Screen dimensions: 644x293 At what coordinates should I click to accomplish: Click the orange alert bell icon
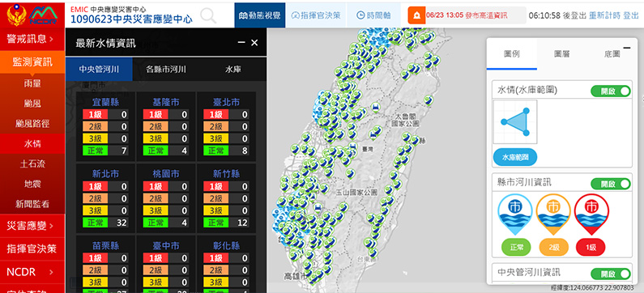point(416,15)
